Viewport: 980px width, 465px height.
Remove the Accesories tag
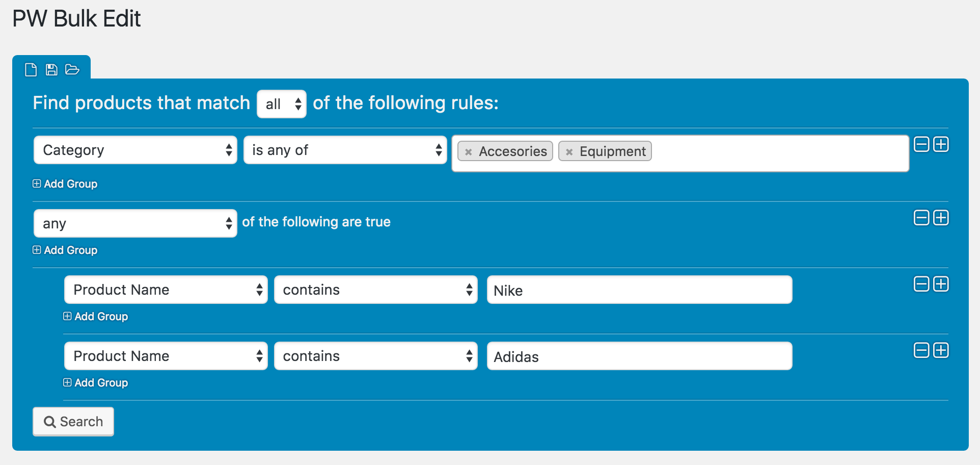[x=469, y=151]
